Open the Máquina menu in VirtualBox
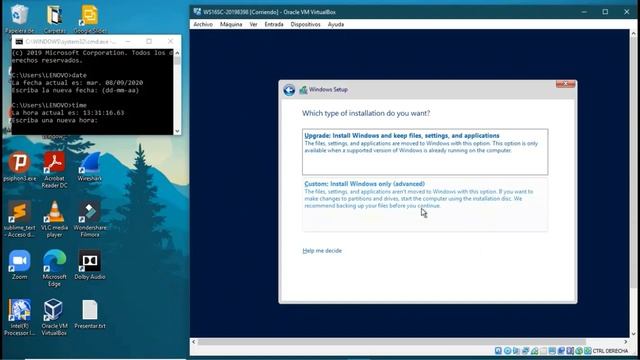 pyautogui.click(x=231, y=24)
